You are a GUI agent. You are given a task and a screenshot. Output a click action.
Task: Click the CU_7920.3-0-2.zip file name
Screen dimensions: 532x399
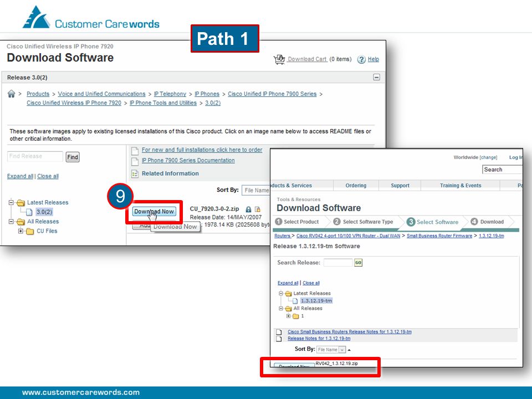214,209
